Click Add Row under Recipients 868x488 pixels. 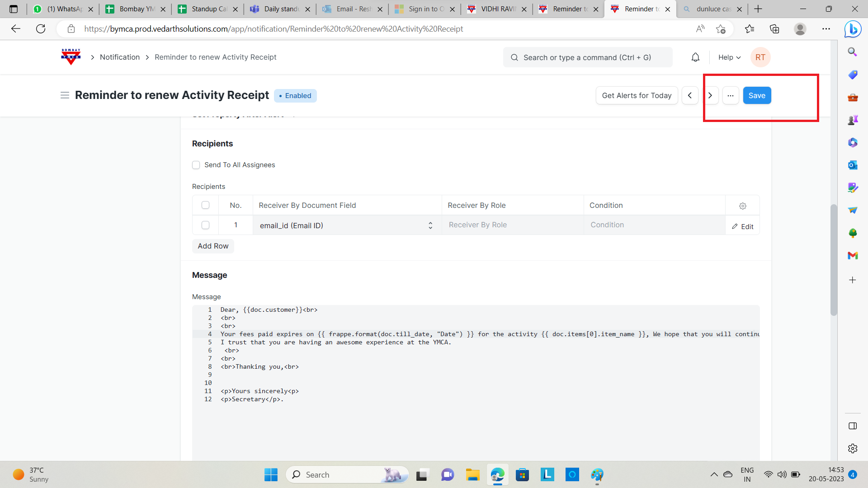pyautogui.click(x=213, y=246)
